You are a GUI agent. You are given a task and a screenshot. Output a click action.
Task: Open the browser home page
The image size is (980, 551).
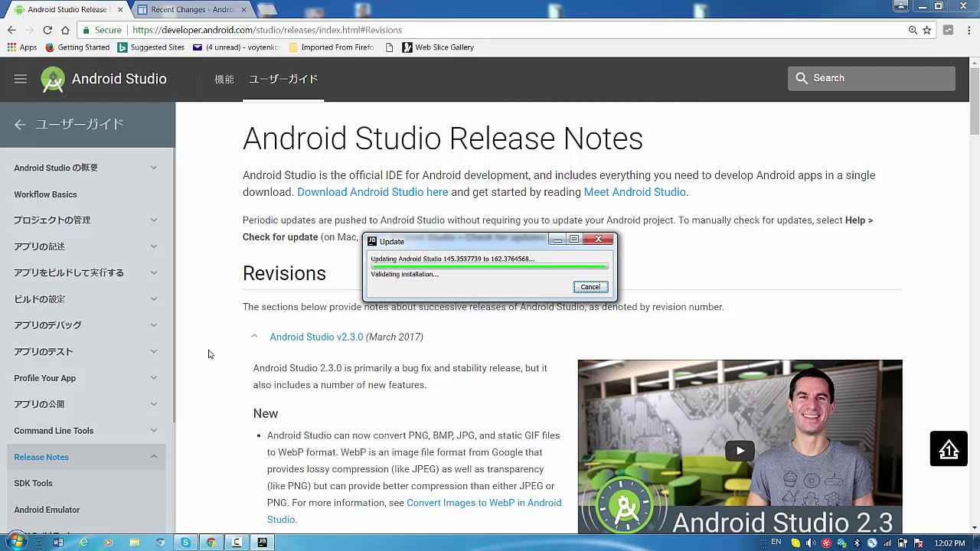pos(65,30)
